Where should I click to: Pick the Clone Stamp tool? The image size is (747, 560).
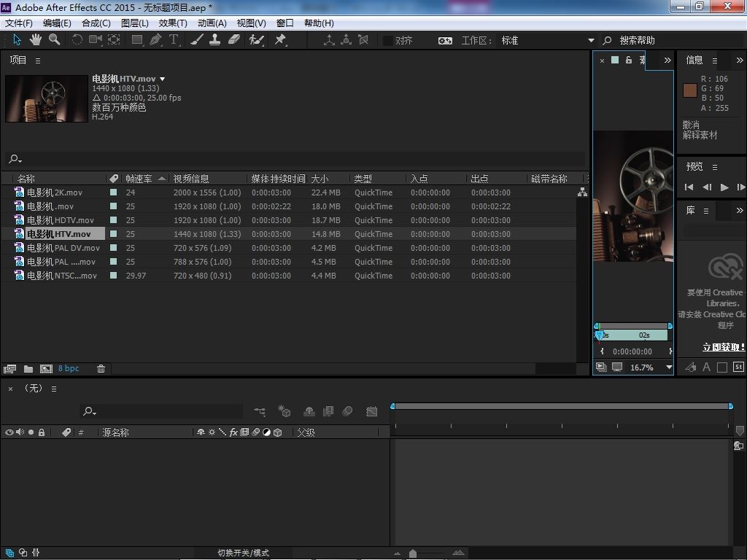(215, 39)
